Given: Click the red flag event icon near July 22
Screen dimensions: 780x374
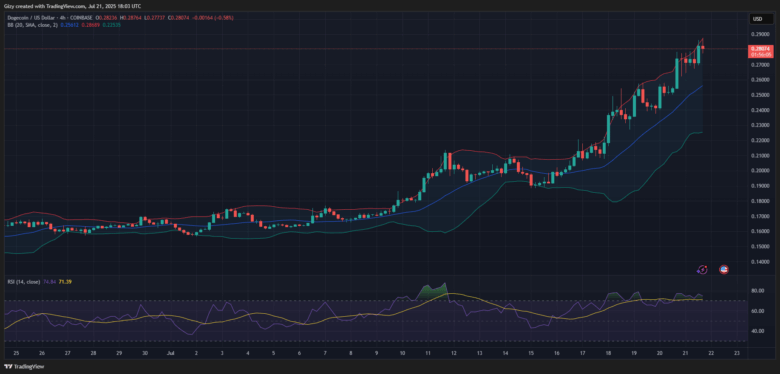Looking at the screenshot, I should (724, 270).
